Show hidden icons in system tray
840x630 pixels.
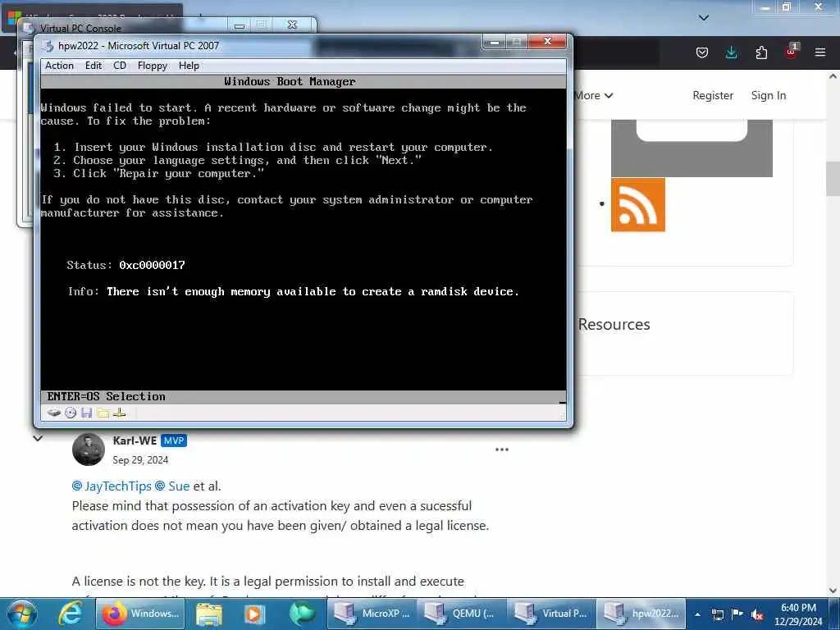[697, 614]
